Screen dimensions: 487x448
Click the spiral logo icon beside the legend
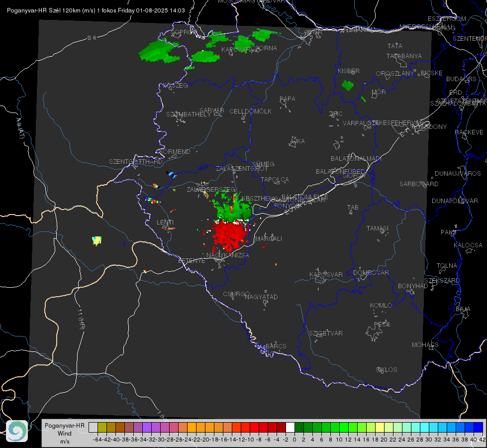click(17, 431)
